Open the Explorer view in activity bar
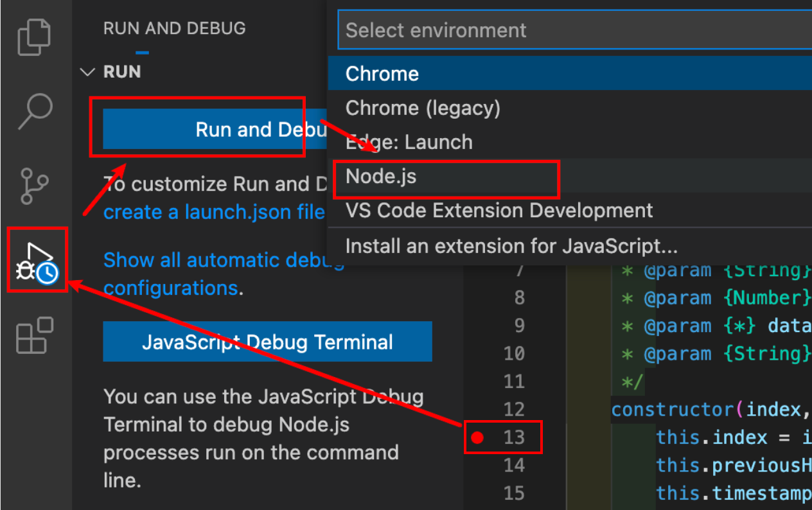 [x=34, y=37]
